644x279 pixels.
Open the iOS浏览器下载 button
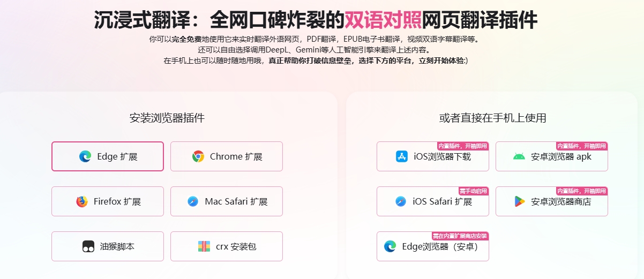433,156
